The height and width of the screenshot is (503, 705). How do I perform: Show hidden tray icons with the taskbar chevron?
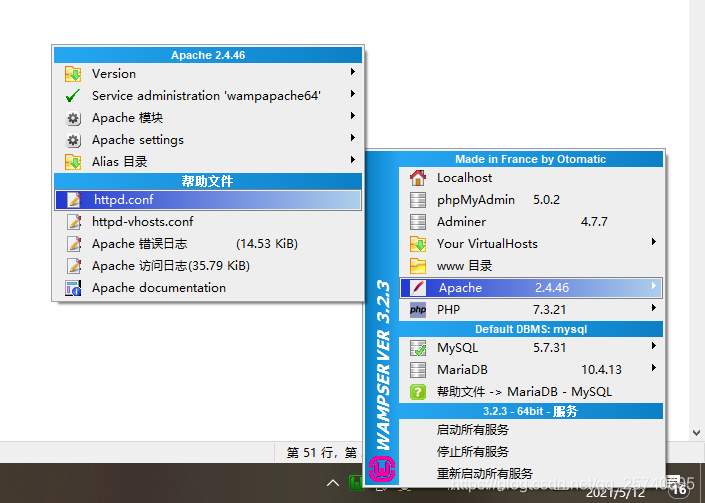click(333, 483)
